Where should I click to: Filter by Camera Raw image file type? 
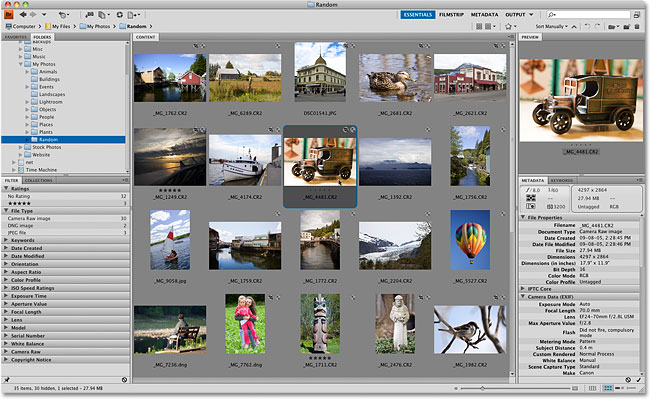coord(65,218)
